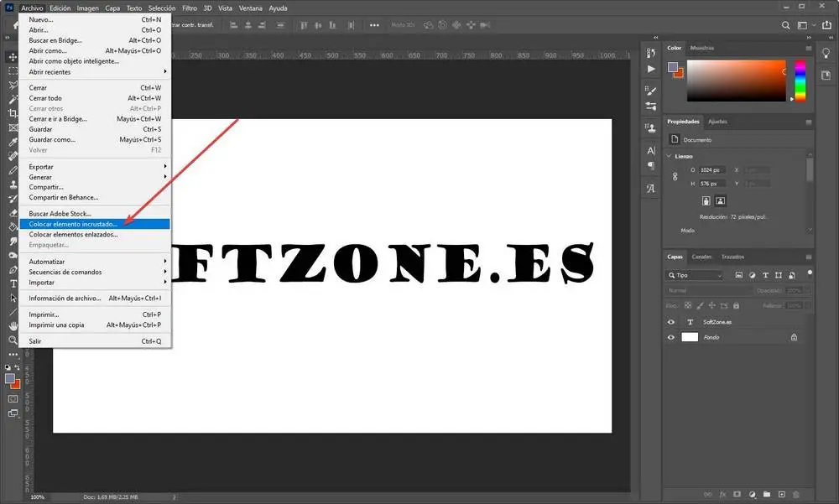The width and height of the screenshot is (839, 504).
Task: Filter layers by pixel layers icon
Action: 739,275
